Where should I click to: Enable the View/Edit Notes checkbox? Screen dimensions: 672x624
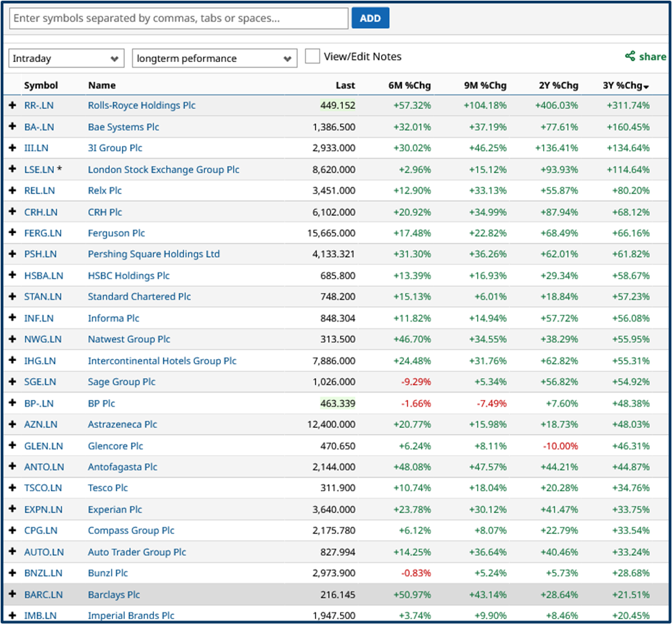point(312,57)
